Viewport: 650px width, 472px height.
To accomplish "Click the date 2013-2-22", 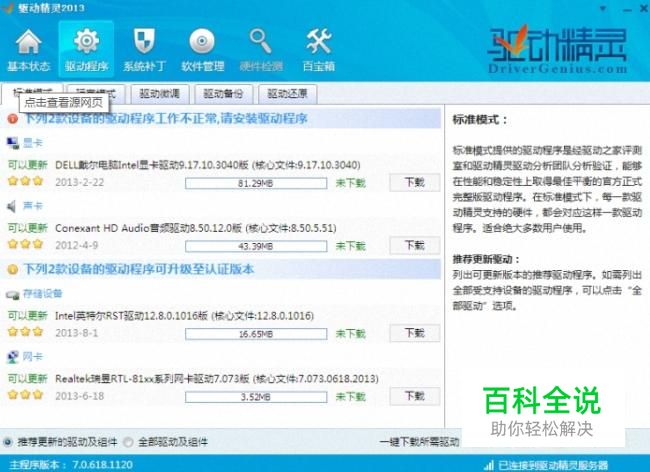I will pos(80,182).
